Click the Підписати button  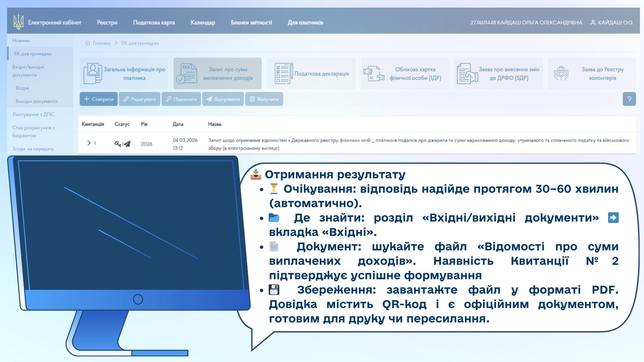coord(181,99)
